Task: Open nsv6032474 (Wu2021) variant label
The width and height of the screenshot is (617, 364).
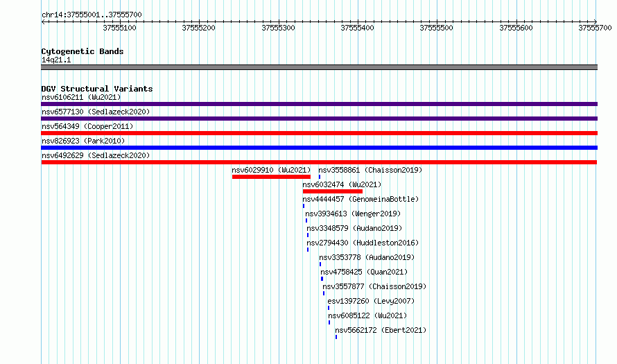Action: pos(342,184)
